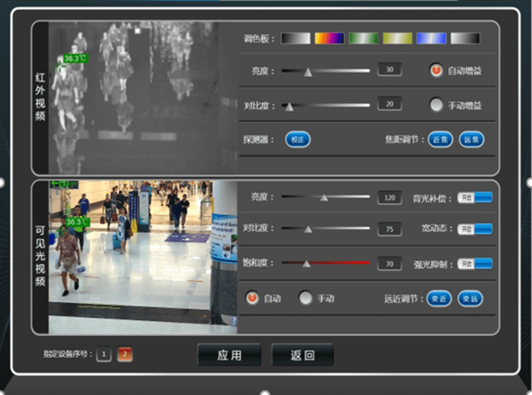Screen dimensions: 532x395
Task: Pick the blue palette swatch
Action: click(431, 38)
